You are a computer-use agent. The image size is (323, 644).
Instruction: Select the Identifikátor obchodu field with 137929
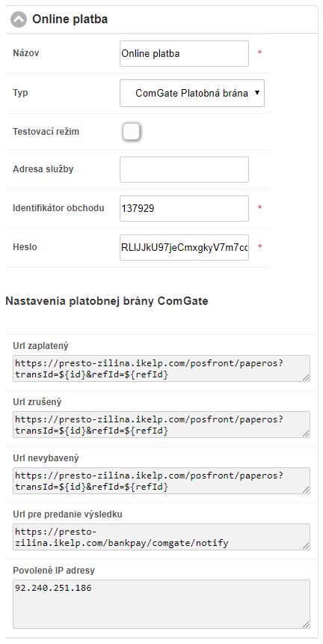click(x=184, y=208)
